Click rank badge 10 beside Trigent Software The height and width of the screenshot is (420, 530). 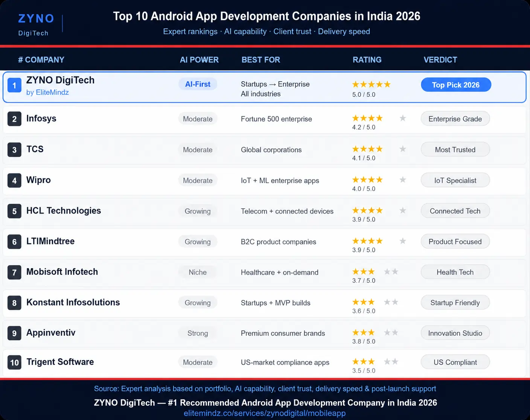tap(14, 362)
